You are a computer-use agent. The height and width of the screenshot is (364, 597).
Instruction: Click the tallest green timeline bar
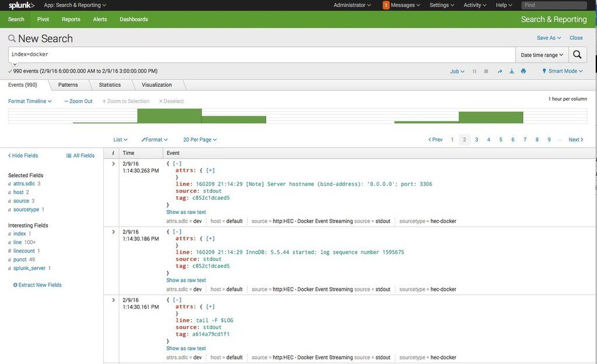(170, 116)
